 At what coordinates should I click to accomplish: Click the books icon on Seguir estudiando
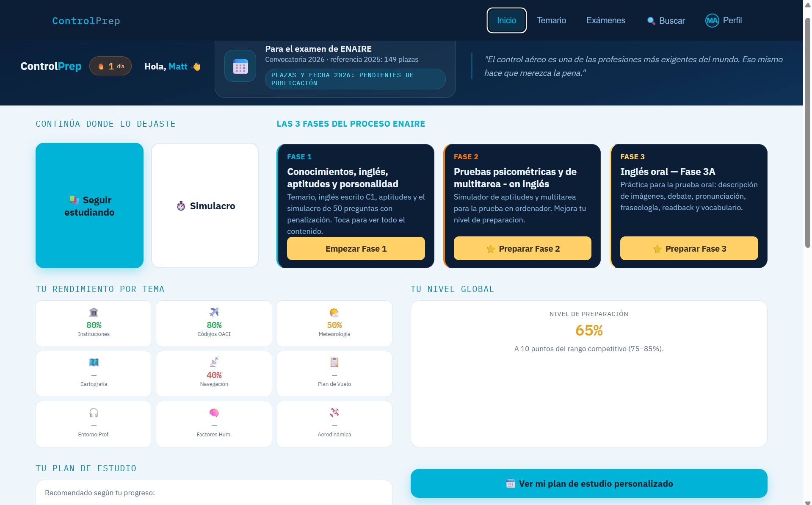[74, 200]
